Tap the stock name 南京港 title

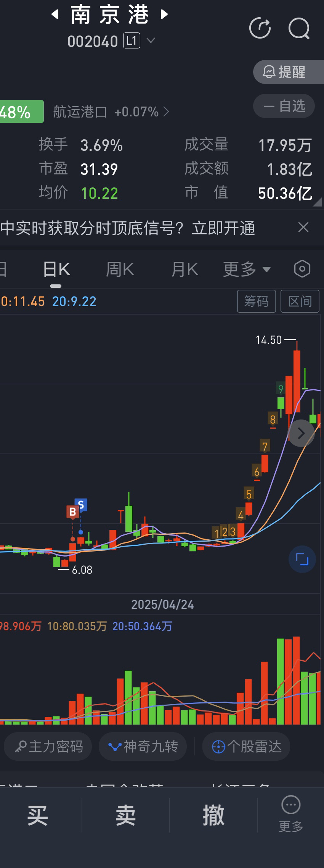coord(109,15)
